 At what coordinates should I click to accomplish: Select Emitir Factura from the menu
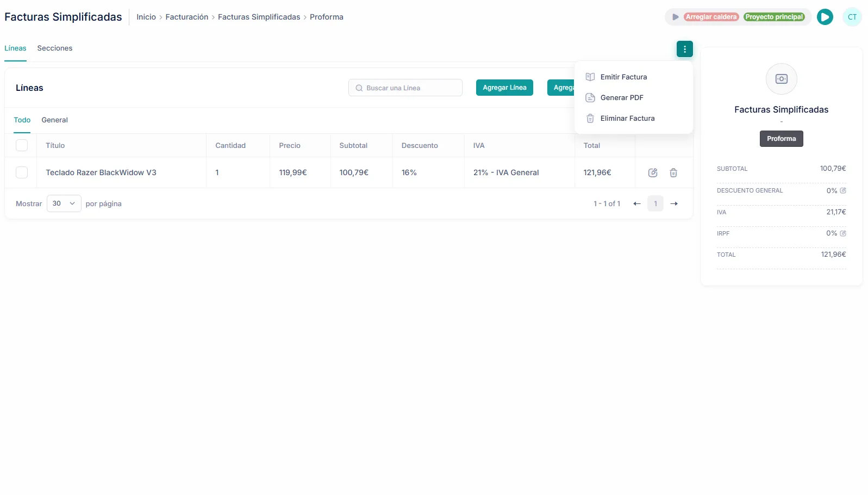(623, 77)
